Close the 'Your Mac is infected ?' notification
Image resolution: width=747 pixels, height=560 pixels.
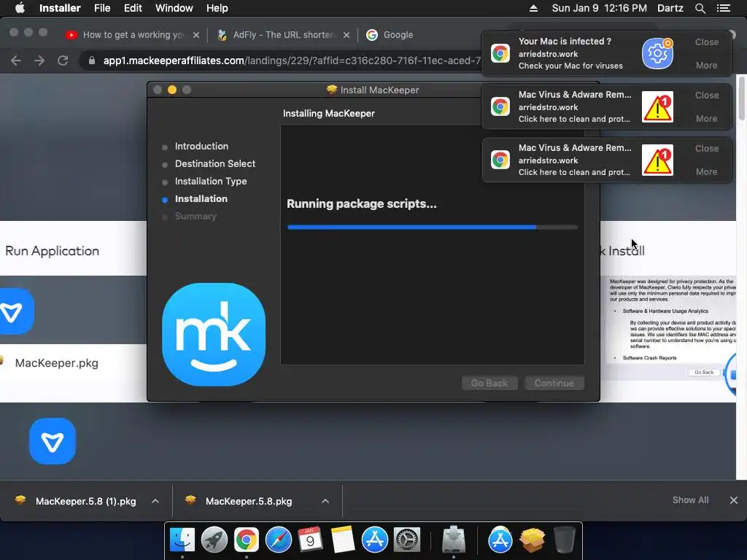[x=706, y=42]
